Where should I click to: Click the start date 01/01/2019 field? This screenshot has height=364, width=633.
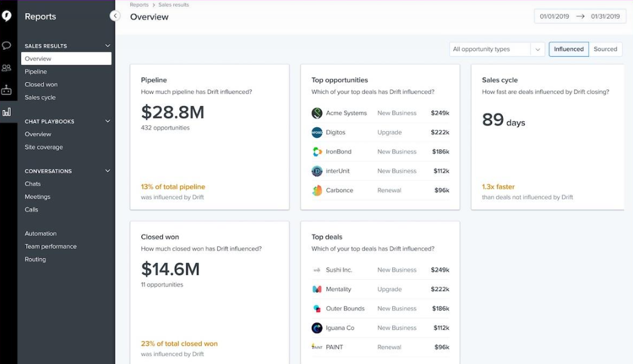tap(554, 16)
